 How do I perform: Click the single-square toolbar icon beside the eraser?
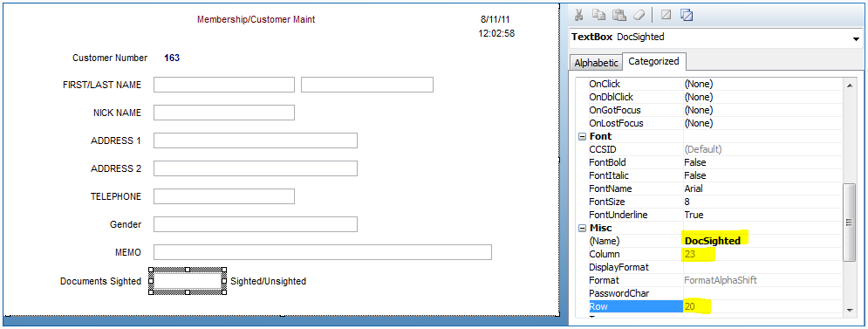point(666,15)
